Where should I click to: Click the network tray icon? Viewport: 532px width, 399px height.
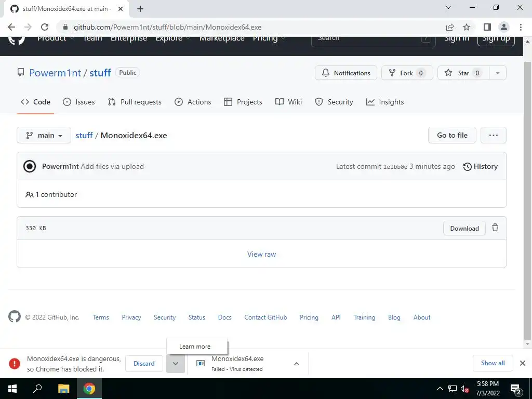click(453, 389)
